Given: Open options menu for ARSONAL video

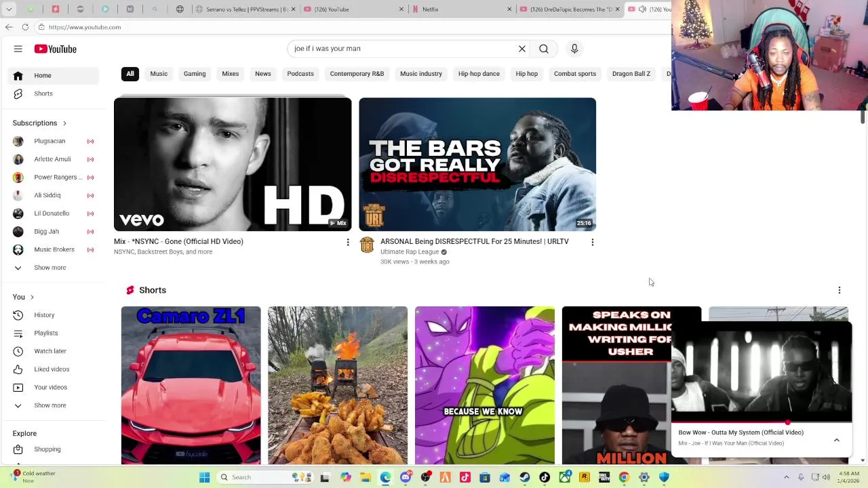Looking at the screenshot, I should pos(593,242).
